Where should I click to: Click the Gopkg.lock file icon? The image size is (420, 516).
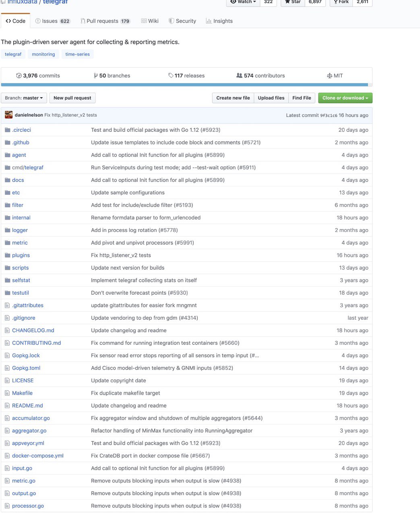[7, 355]
